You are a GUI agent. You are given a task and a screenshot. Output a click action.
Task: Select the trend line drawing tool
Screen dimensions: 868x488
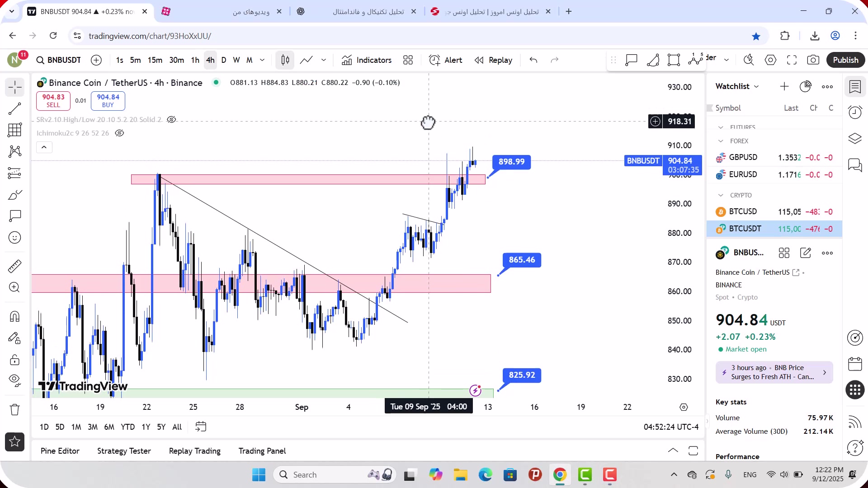(14, 108)
